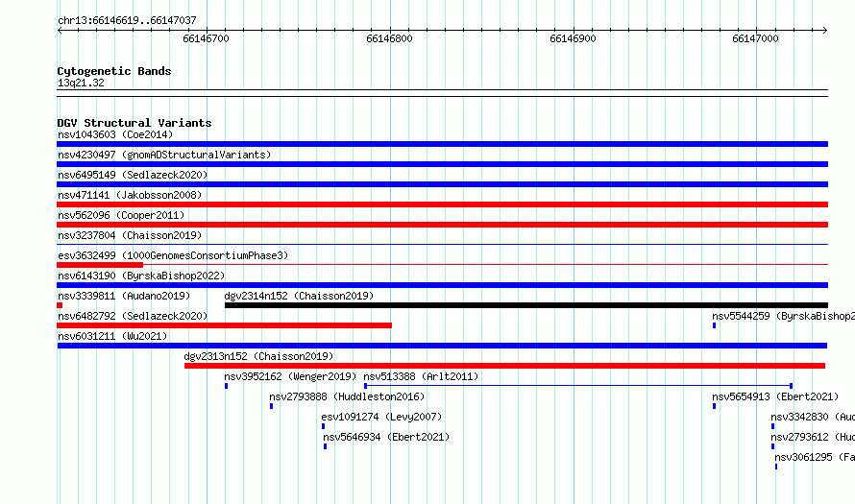
Task: Click the nsv1043603 (Coe2014) variant label
Action: pos(115,134)
